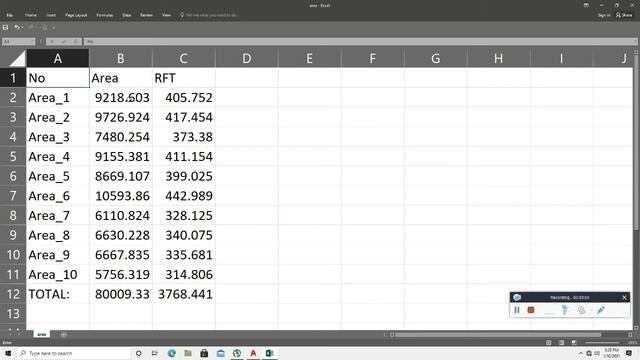This screenshot has height=360, width=640.
Task: Stop the screen recording
Action: (x=531, y=310)
